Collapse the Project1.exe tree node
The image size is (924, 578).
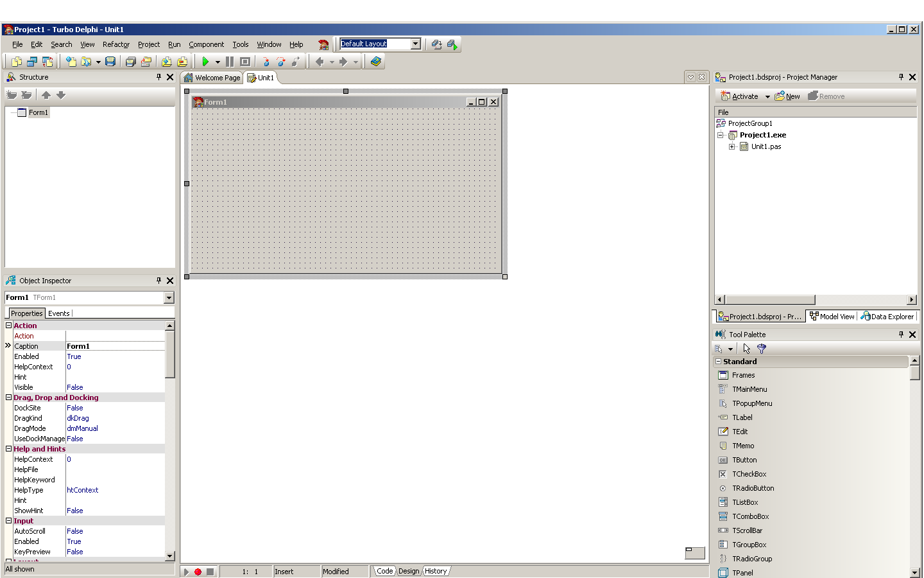coord(721,135)
